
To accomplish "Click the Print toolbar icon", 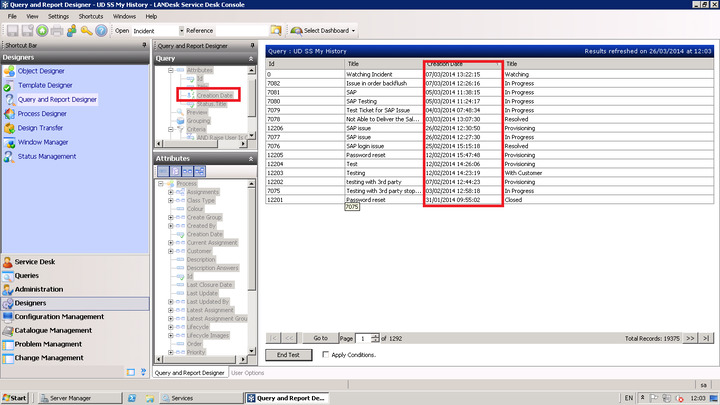I will pyautogui.click(x=58, y=31).
